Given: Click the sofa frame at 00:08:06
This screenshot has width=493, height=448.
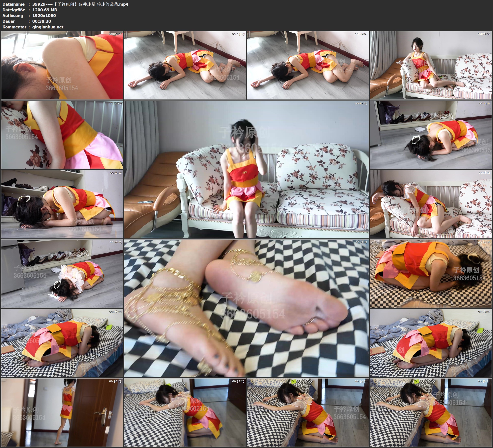Looking at the screenshot, I should coord(431,65).
